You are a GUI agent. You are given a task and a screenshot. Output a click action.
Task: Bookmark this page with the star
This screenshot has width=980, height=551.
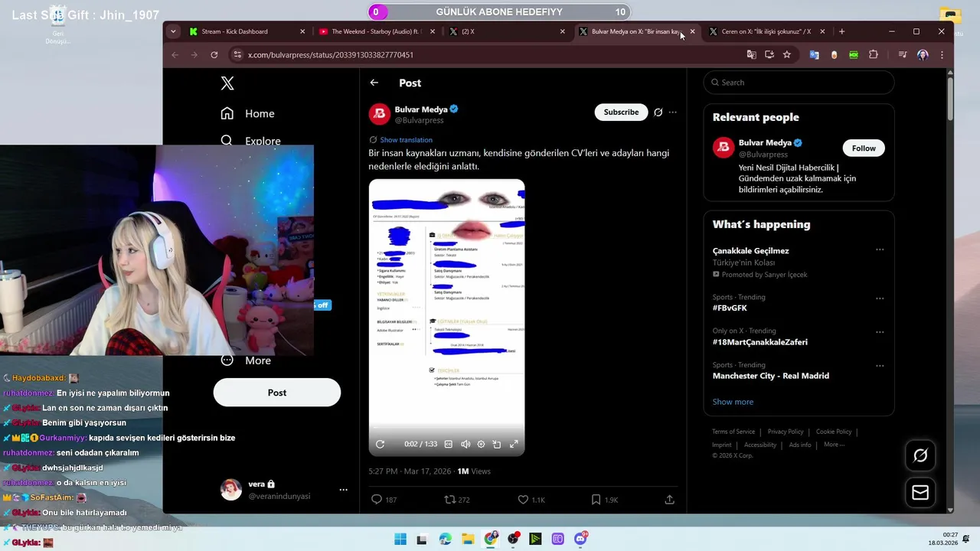tap(786, 55)
